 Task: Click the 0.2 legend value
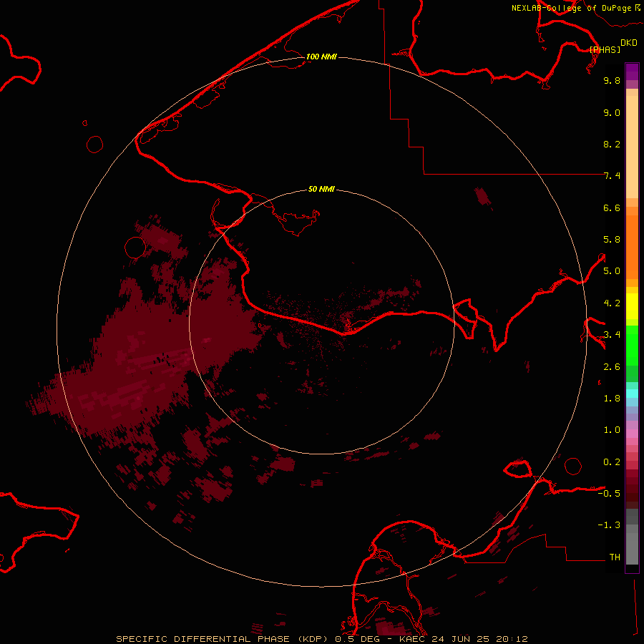[612, 462]
